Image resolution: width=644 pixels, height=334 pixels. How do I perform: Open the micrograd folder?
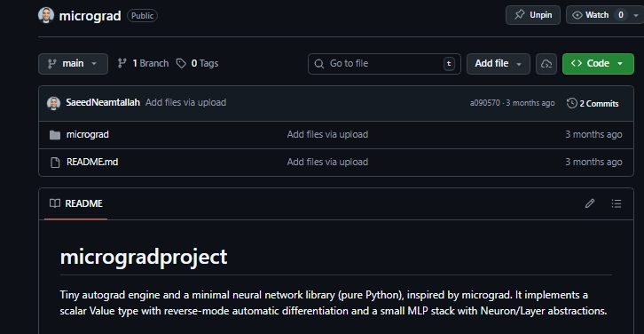pyautogui.click(x=88, y=134)
